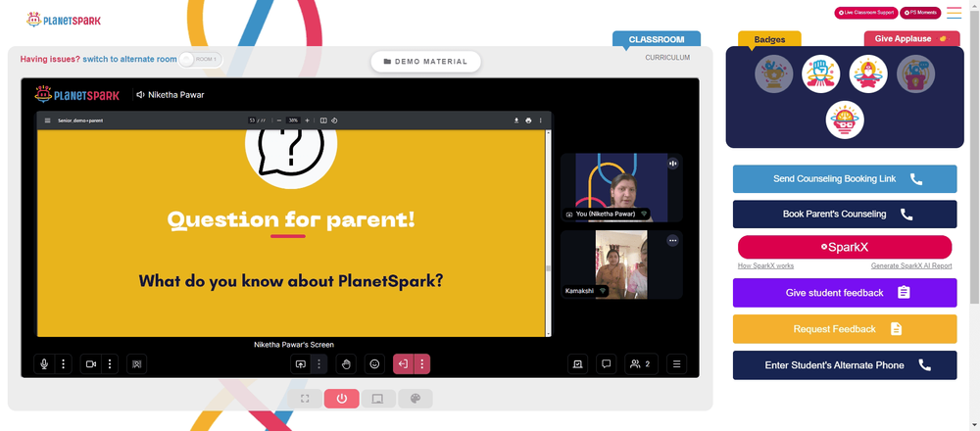Click the share screen icon

point(301,364)
